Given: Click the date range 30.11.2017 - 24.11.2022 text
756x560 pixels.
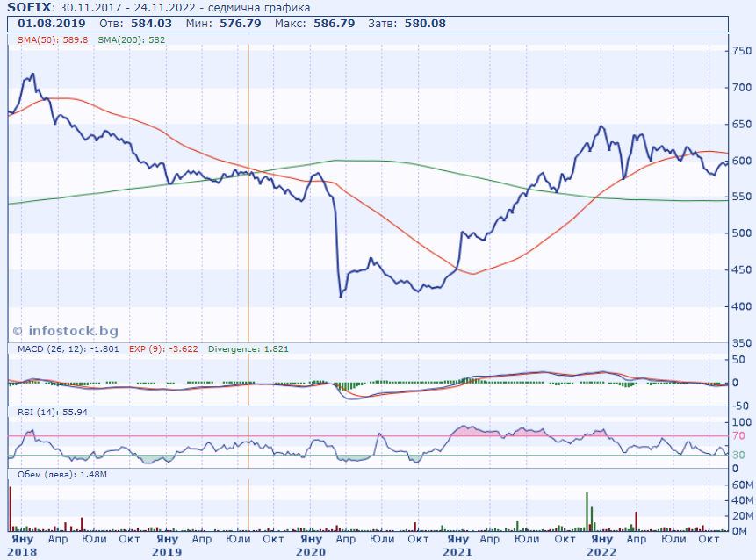Looking at the screenshot, I should pos(128,8).
